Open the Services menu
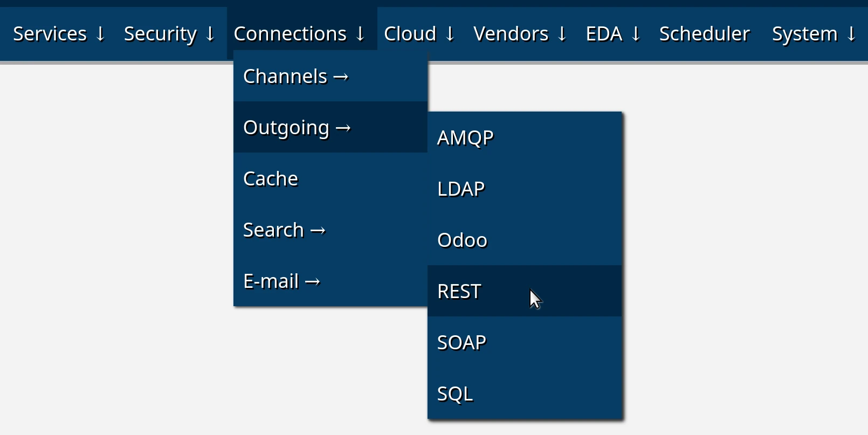The width and height of the screenshot is (868, 435). pyautogui.click(x=58, y=34)
